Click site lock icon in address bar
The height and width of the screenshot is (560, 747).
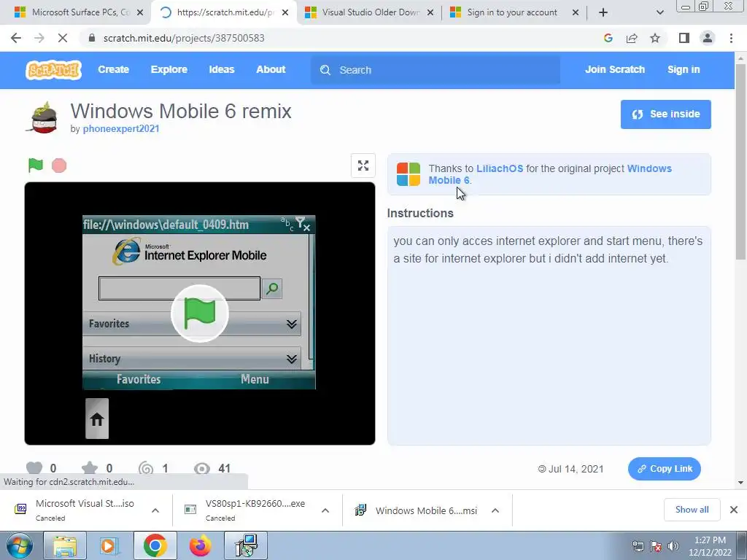point(92,38)
